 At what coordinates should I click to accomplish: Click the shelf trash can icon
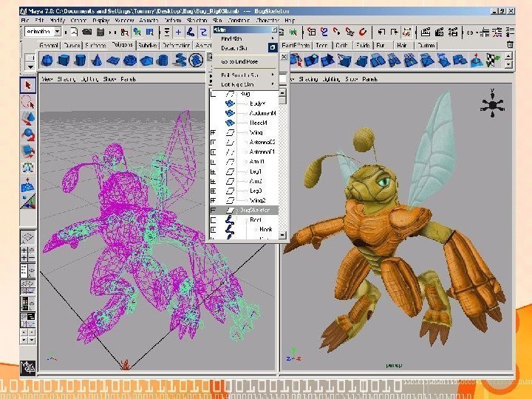[x=510, y=44]
